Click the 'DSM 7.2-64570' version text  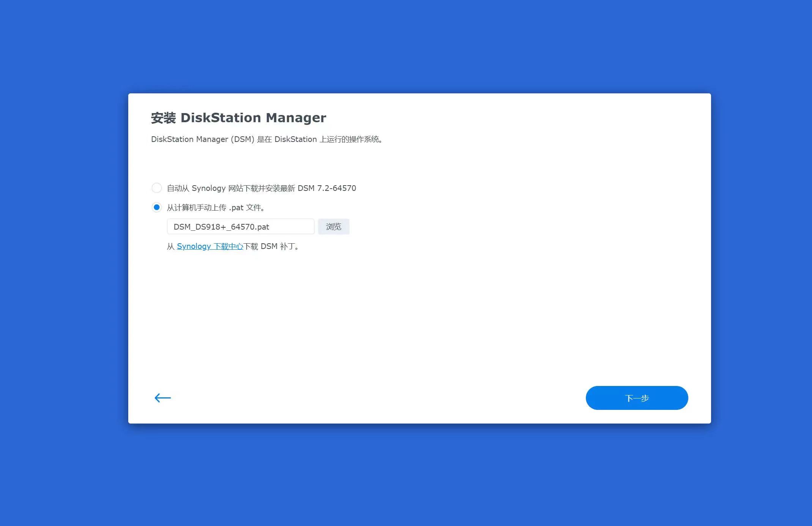tap(327, 188)
